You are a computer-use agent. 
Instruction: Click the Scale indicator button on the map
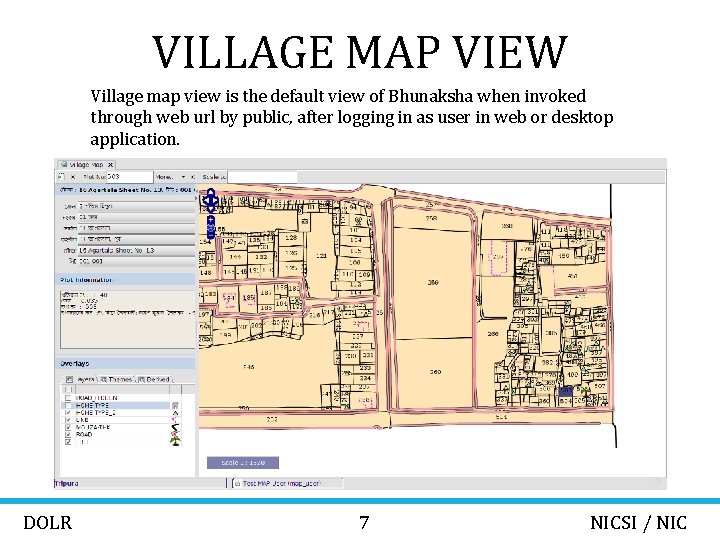pos(243,462)
